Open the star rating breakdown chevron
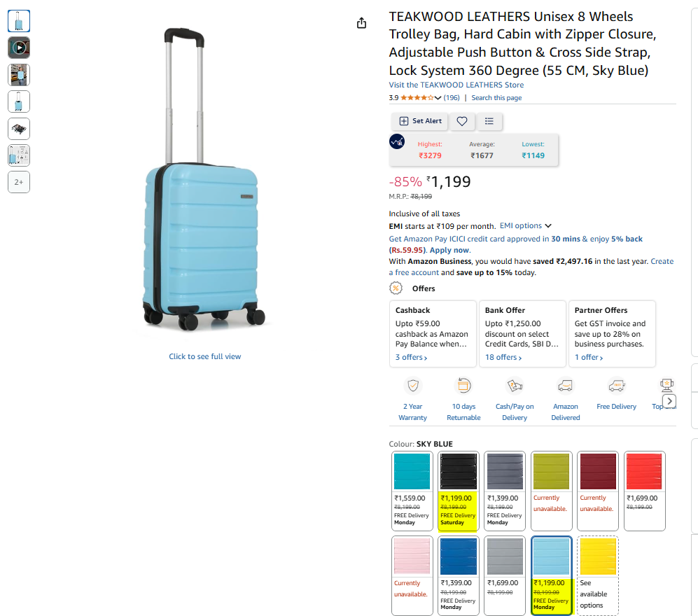The image size is (698, 616). click(x=438, y=98)
